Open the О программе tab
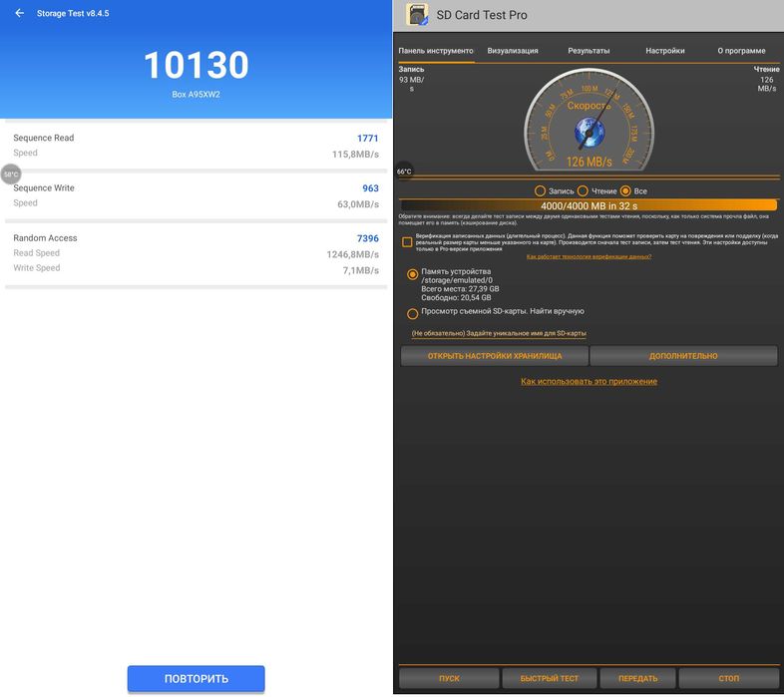This screenshot has height=697, width=784. click(741, 51)
